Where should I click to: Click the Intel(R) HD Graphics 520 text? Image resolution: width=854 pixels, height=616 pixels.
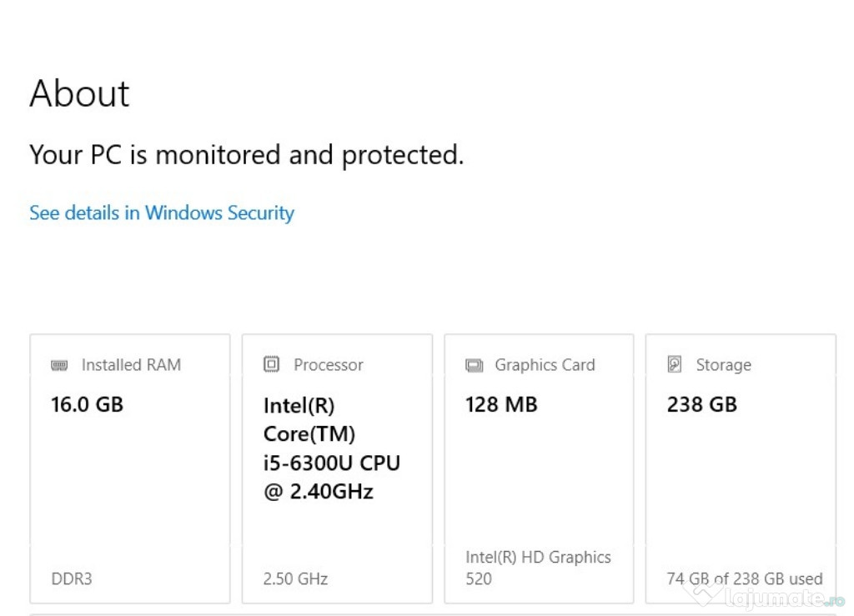tap(538, 568)
